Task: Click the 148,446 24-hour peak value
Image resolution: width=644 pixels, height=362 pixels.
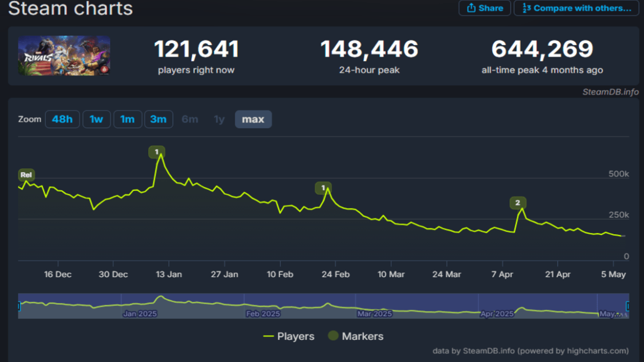Action: click(369, 50)
